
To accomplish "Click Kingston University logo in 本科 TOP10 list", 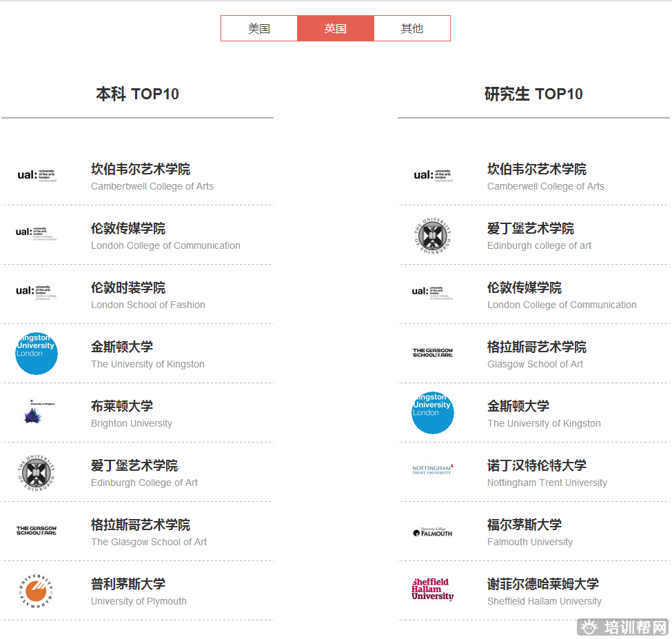I will (x=36, y=353).
